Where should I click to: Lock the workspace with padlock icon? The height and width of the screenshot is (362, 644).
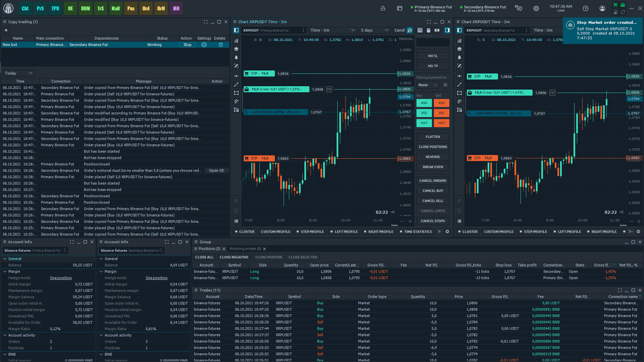[x=383, y=8]
